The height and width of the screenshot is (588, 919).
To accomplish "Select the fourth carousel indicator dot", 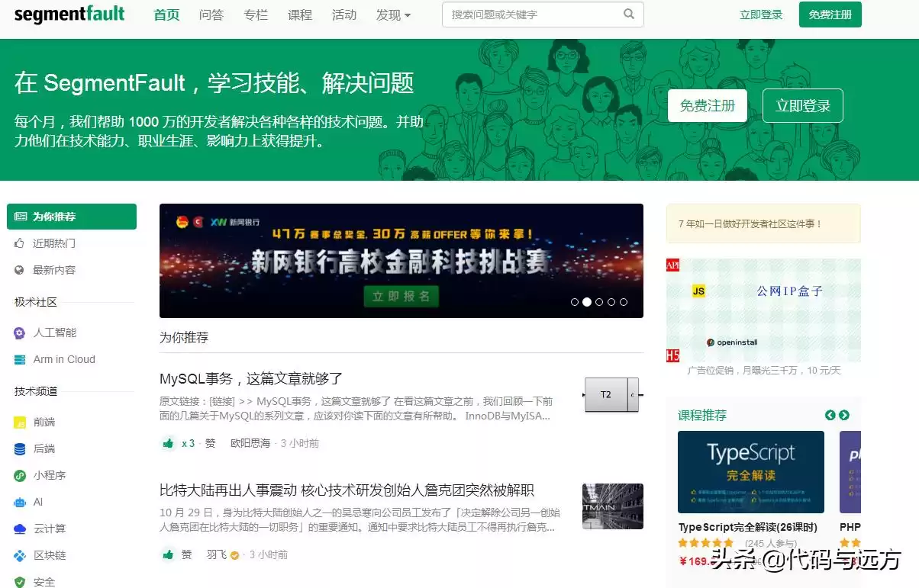I will tap(611, 302).
